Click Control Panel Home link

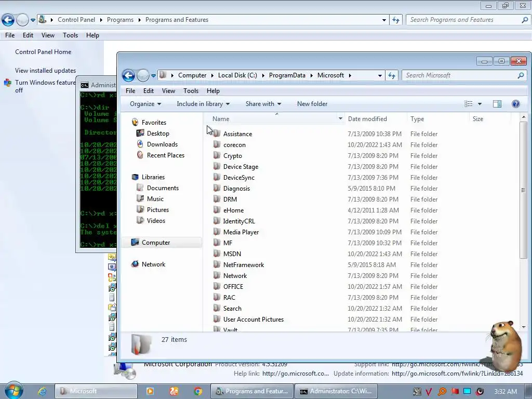pos(43,52)
